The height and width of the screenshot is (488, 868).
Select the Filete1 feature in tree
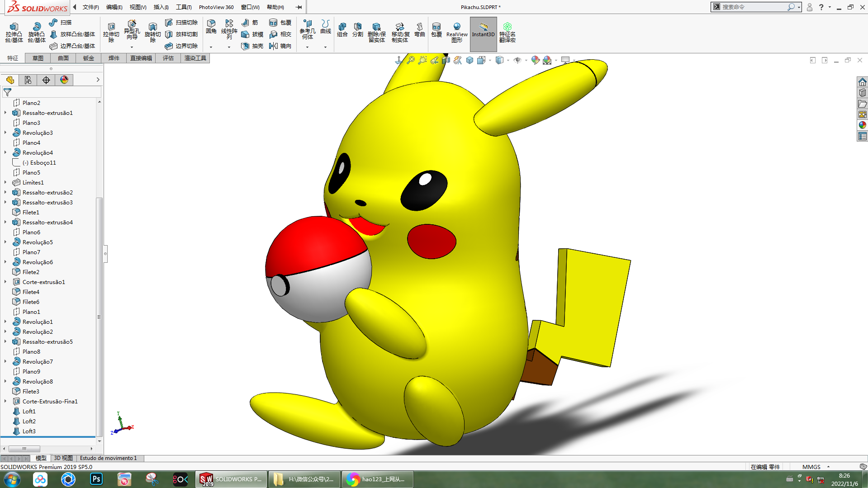[x=31, y=212]
